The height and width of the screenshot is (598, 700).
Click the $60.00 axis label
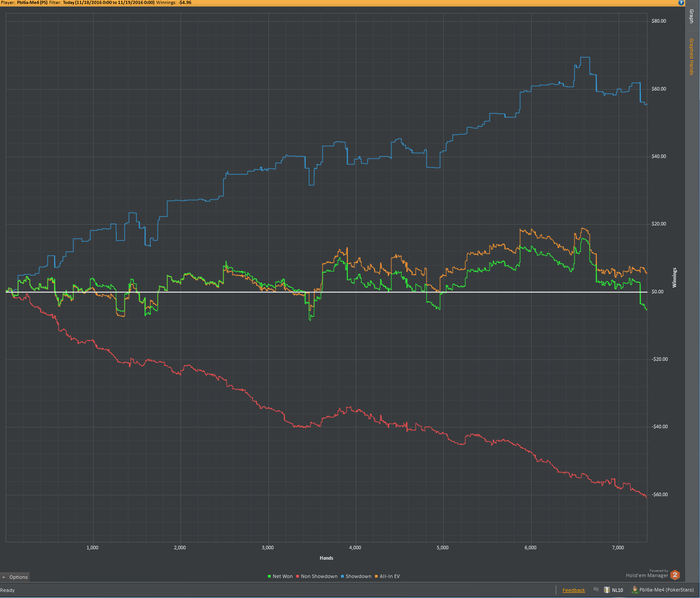tap(658, 89)
